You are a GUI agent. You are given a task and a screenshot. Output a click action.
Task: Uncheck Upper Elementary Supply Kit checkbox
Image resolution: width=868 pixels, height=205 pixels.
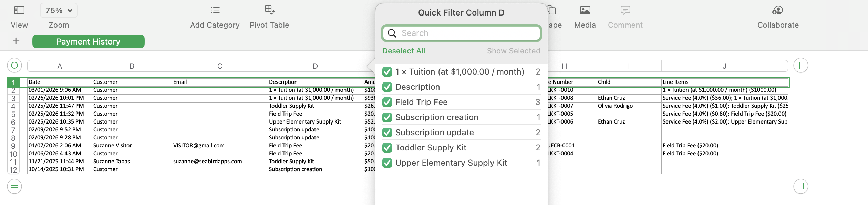tap(387, 163)
